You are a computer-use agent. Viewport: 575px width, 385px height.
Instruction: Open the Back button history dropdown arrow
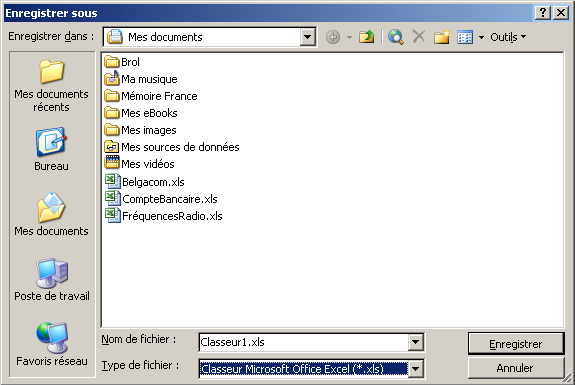[x=349, y=37]
